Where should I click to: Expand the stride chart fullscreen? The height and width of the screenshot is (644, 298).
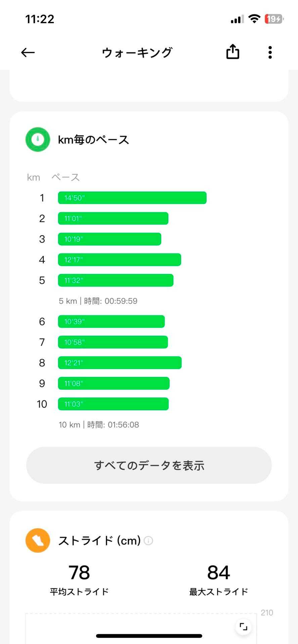(243, 627)
